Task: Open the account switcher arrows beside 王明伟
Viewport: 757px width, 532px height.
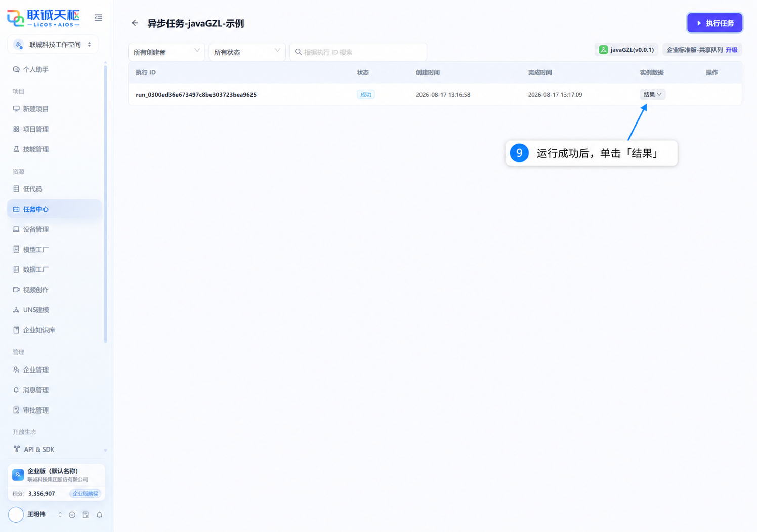Action: coord(60,515)
